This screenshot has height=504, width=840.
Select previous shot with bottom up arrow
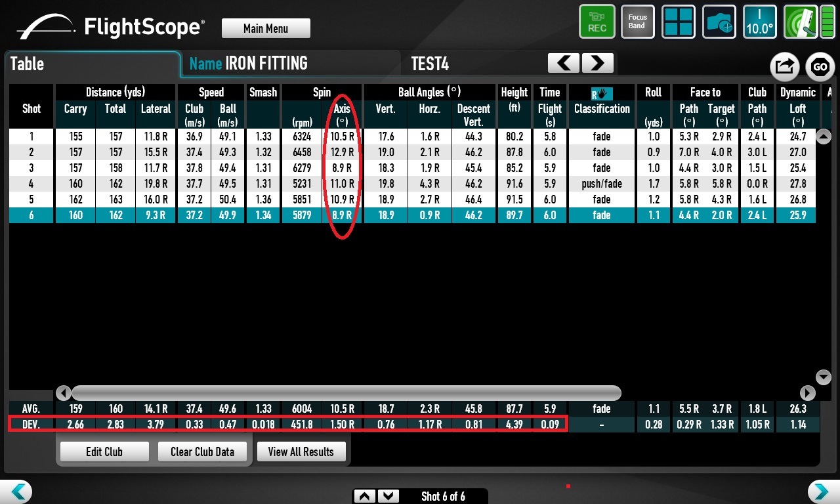(366, 496)
